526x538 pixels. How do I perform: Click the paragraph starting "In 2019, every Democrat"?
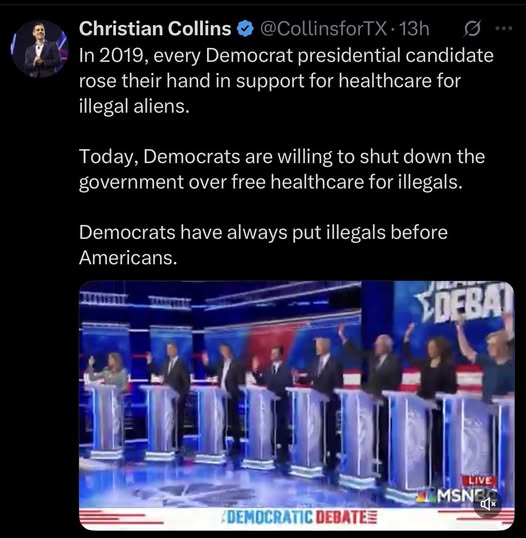(x=286, y=81)
